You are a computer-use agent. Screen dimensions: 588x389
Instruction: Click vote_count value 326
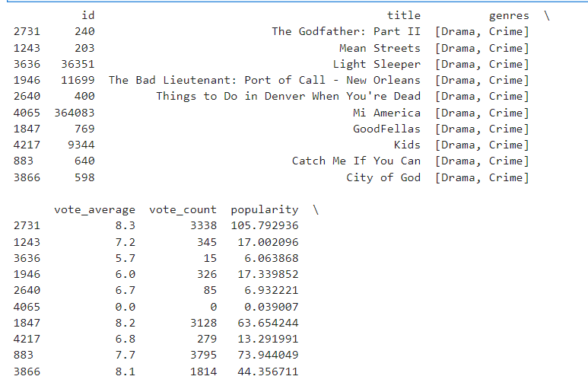[207, 275]
